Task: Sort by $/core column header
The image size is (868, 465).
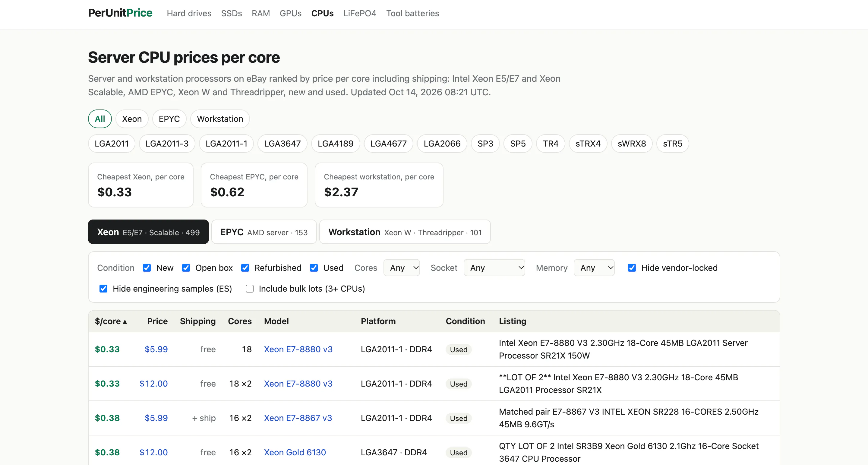Action: (x=111, y=321)
